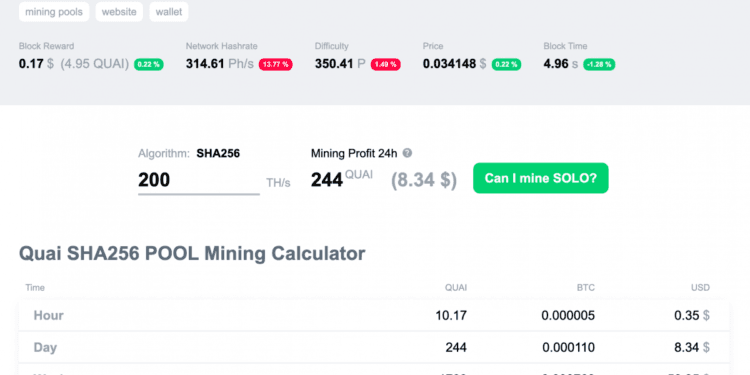Click the BTC column header

coord(586,287)
